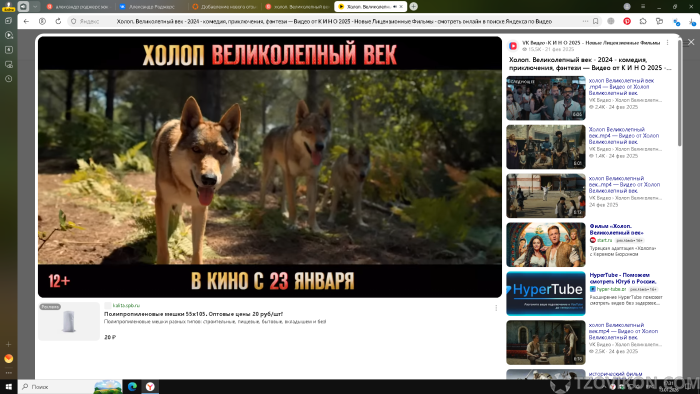Open the related video thumbnail with seated men
Image resolution: width=700 pixels, height=394 pixels.
pyautogui.click(x=546, y=342)
